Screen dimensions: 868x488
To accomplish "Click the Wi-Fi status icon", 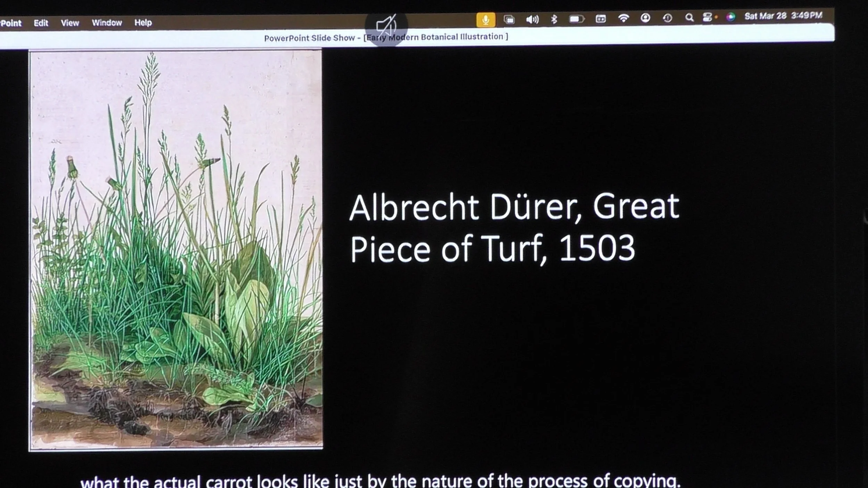I will pos(624,18).
